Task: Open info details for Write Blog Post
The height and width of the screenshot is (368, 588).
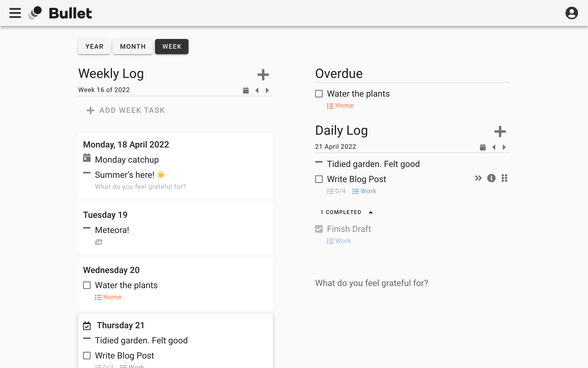Action: tap(491, 178)
